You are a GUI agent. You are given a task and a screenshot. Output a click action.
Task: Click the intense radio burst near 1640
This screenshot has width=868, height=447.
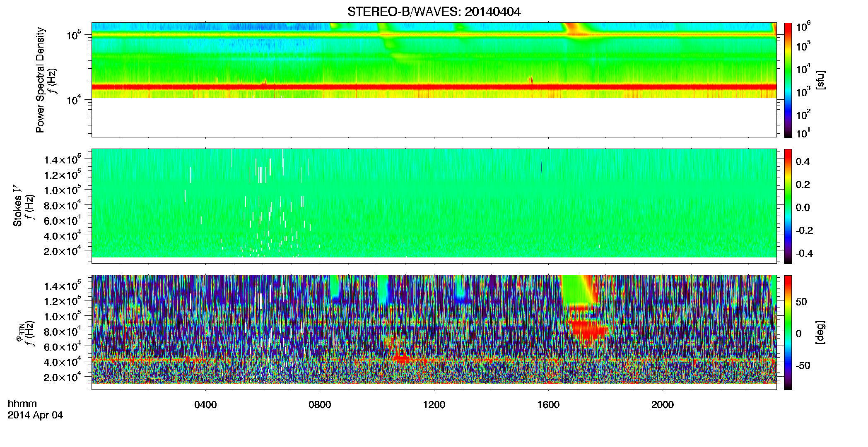[573, 29]
